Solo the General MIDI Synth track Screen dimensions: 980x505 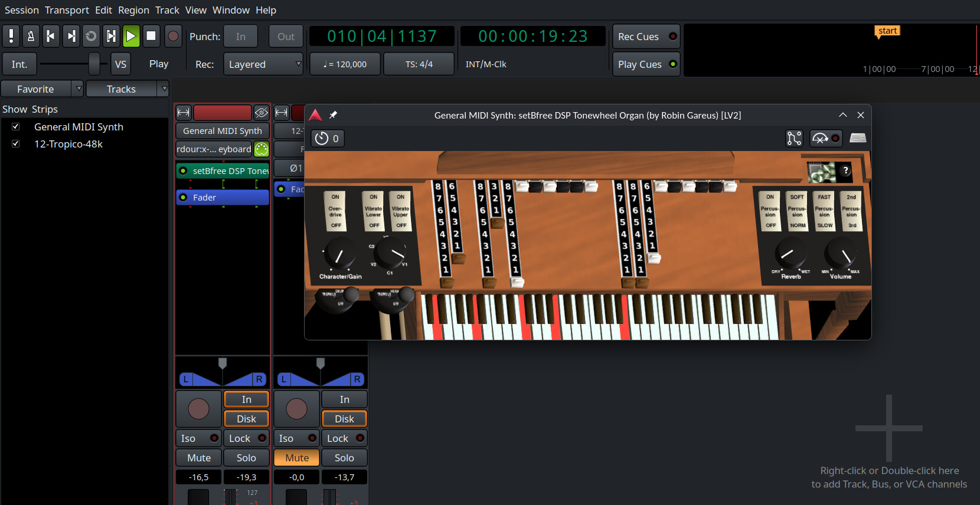(246, 458)
